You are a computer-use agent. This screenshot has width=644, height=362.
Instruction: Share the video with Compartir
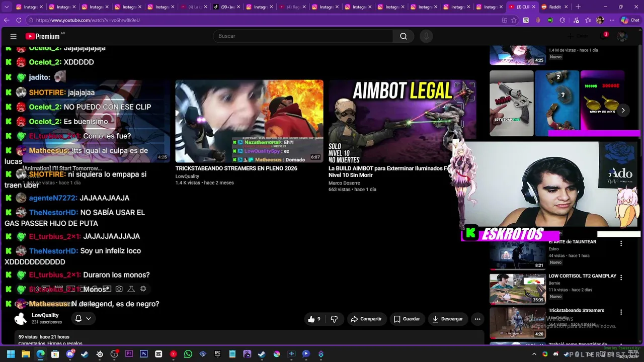[x=366, y=319]
